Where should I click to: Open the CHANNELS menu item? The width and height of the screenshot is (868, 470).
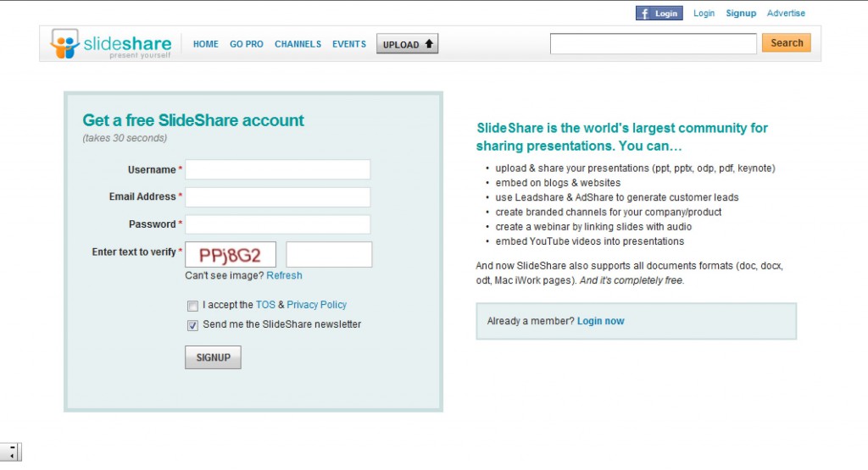click(298, 44)
